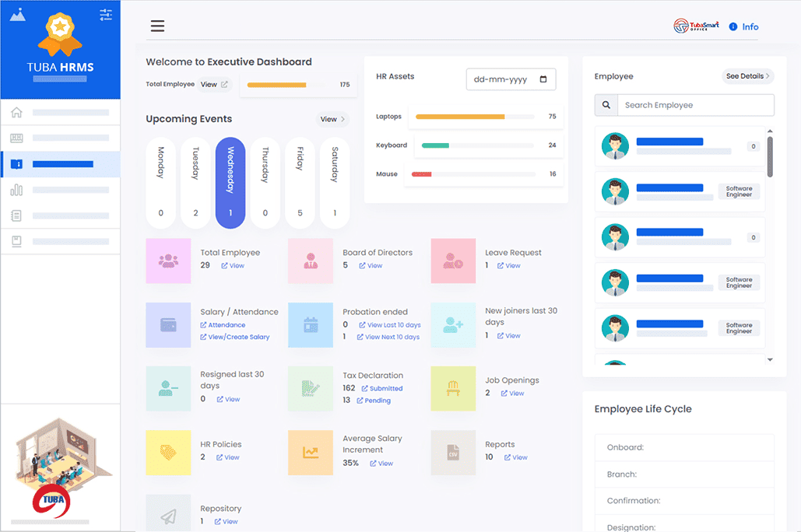Click View link under Board of Directors
801x532 pixels.
point(371,265)
